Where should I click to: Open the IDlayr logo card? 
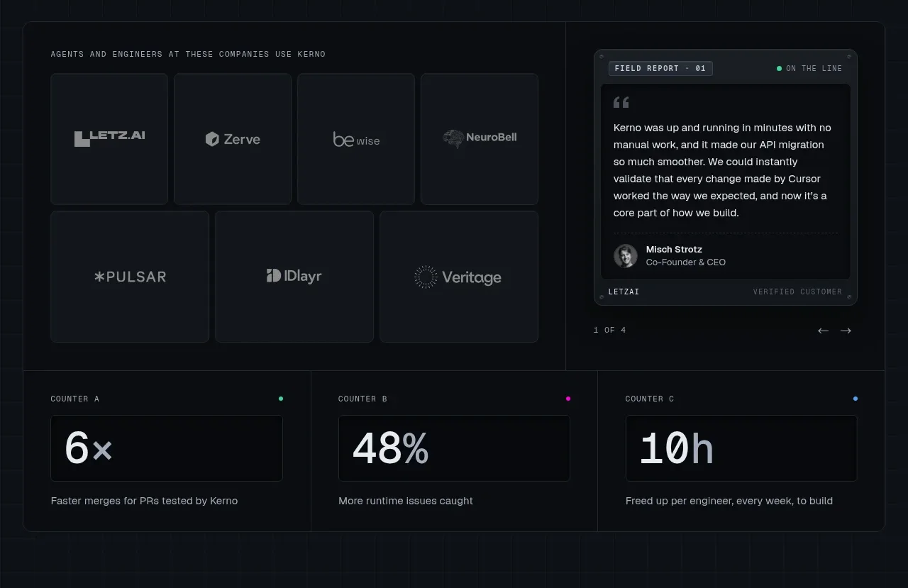click(x=294, y=277)
